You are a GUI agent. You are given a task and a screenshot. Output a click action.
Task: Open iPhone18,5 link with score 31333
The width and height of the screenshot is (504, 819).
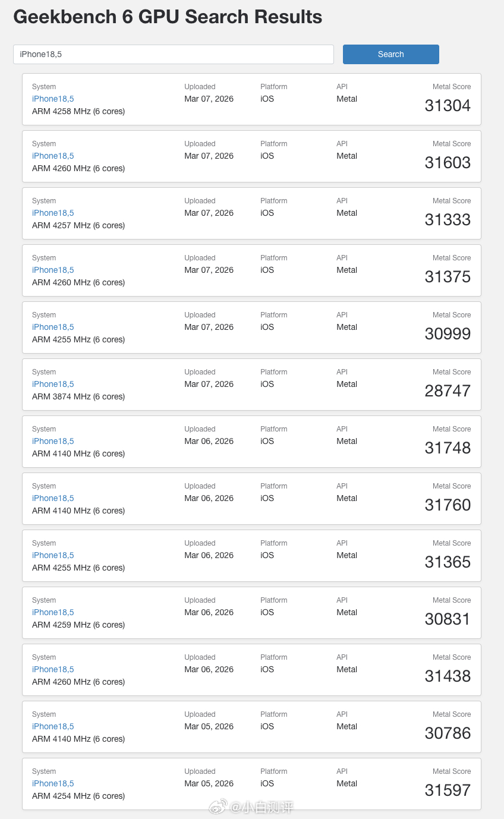click(53, 213)
